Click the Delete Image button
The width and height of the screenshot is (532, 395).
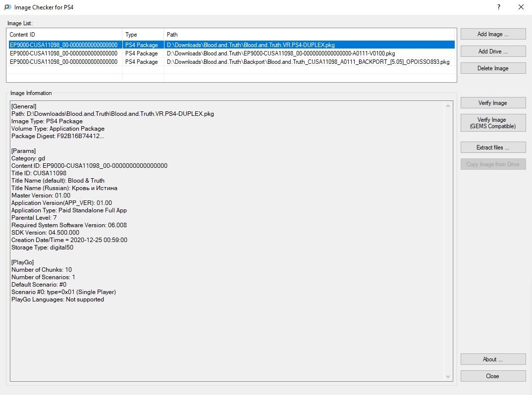pyautogui.click(x=493, y=68)
